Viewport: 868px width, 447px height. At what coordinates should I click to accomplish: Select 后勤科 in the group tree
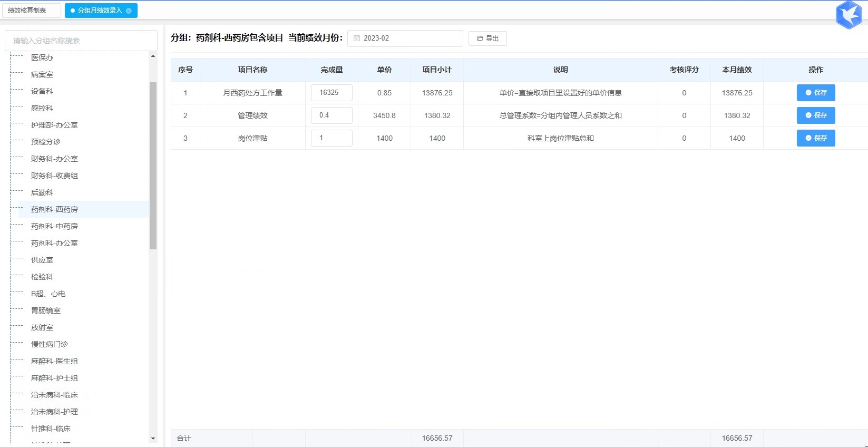(42, 192)
